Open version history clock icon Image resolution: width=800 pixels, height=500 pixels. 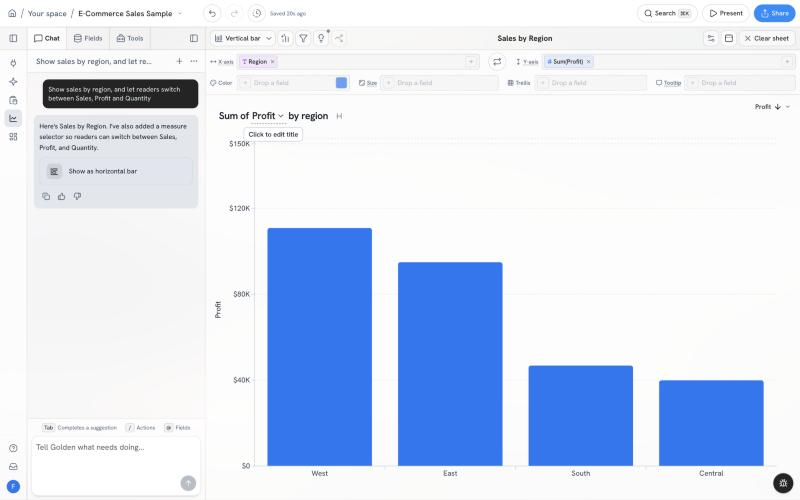257,13
